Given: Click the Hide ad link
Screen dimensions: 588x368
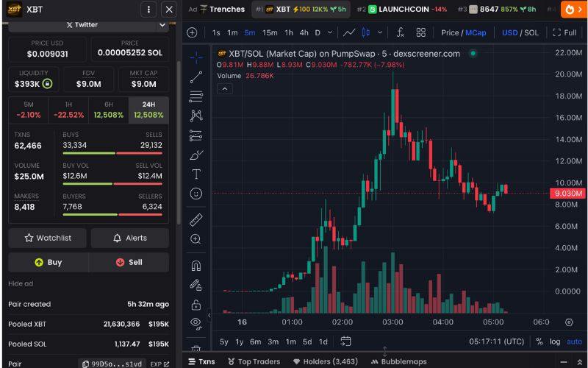Looking at the screenshot, I should tap(21, 283).
